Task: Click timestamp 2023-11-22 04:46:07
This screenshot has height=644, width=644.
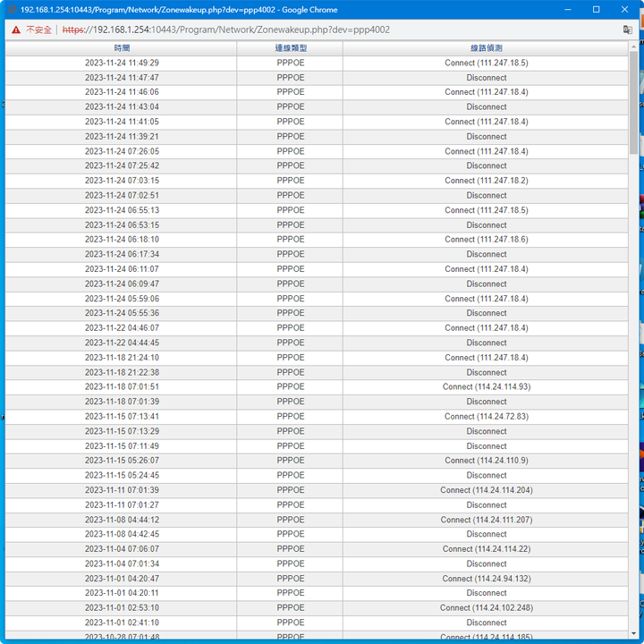Action: 122,327
